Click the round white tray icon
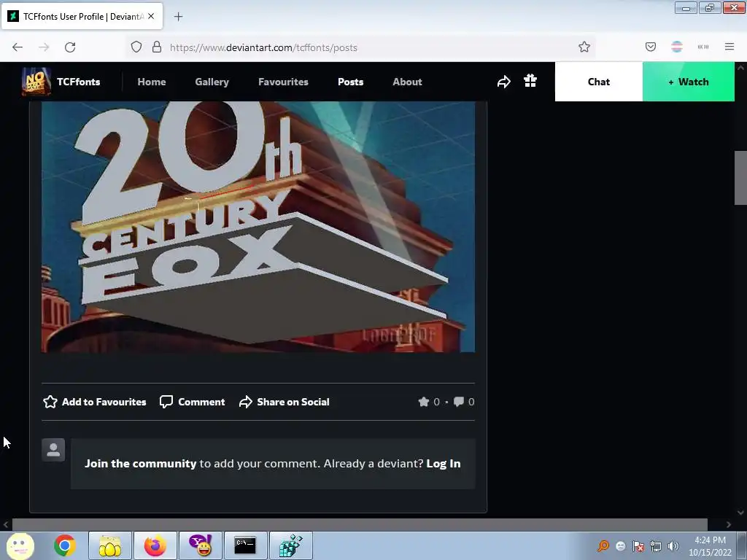 tap(620, 546)
